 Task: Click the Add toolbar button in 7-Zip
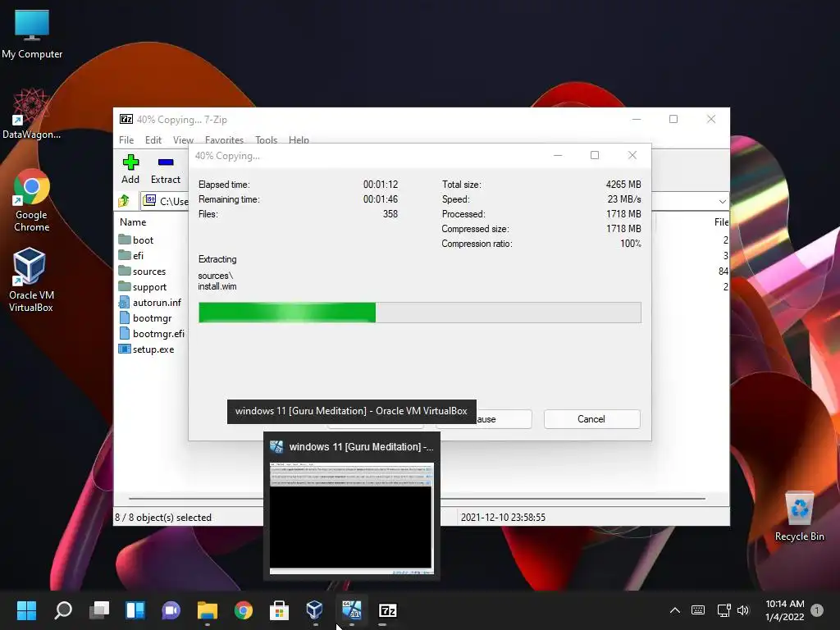pos(130,169)
